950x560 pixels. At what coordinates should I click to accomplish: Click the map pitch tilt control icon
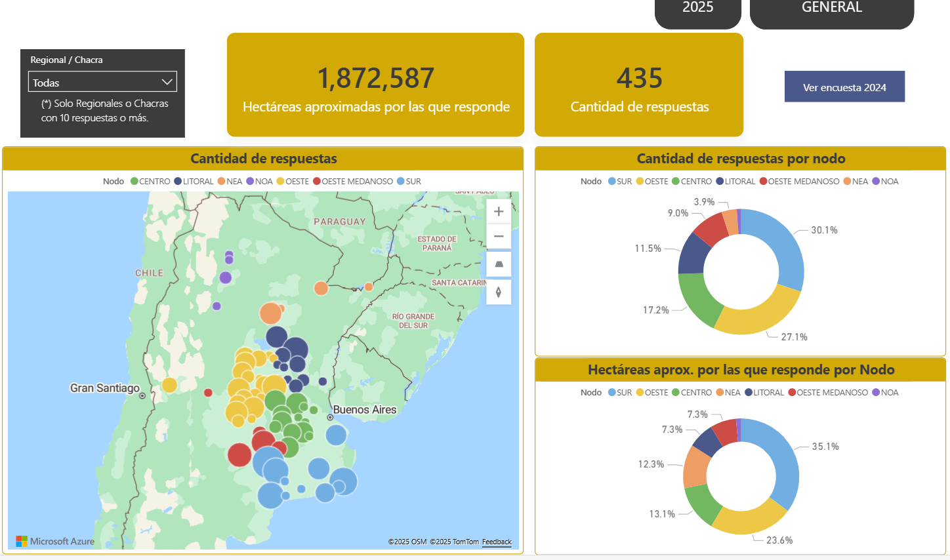tap(499, 264)
